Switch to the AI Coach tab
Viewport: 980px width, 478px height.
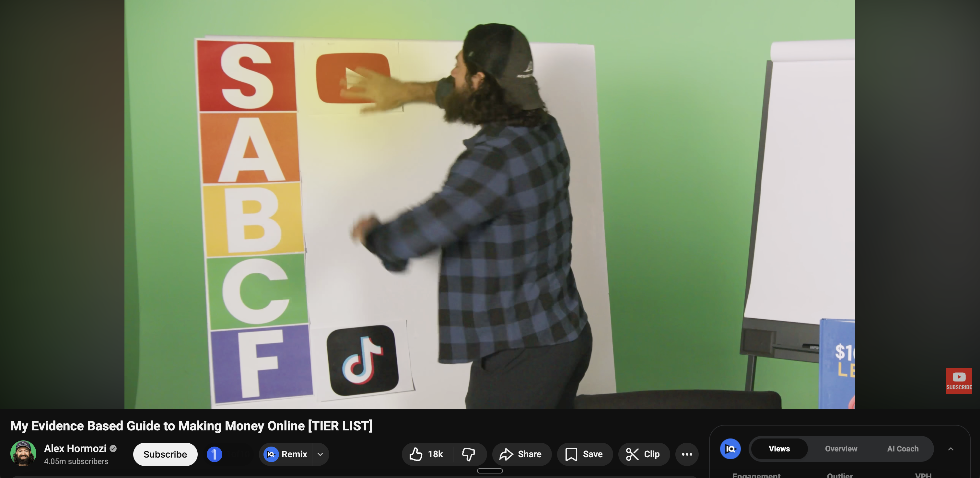(903, 449)
